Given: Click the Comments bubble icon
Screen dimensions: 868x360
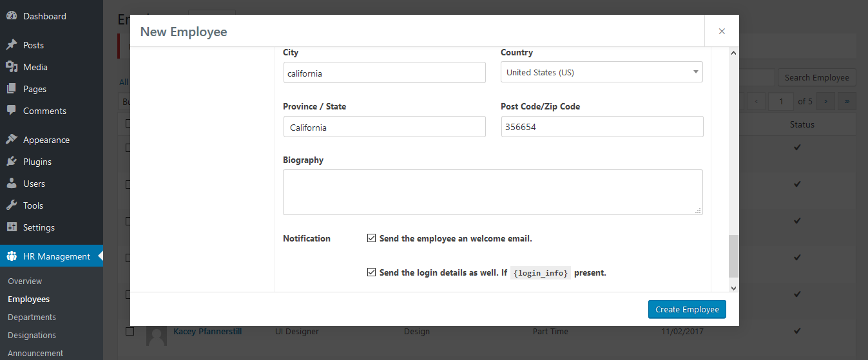Looking at the screenshot, I should [x=12, y=111].
